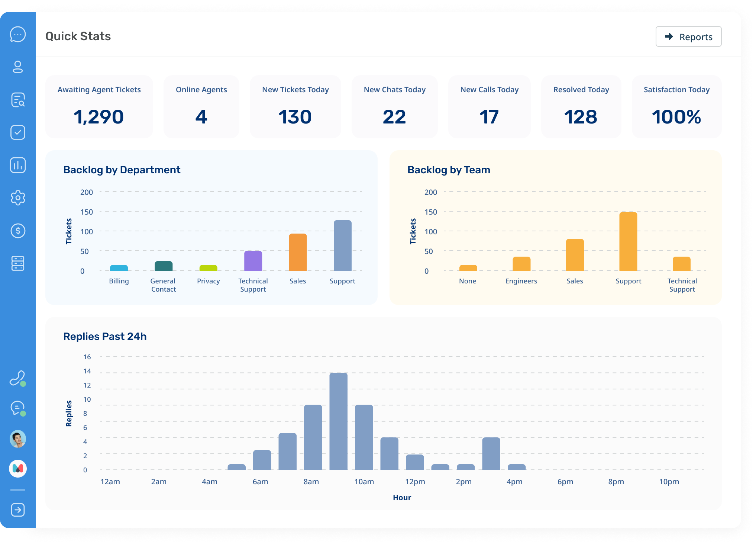Screen dimensions: 756x546
Task: Click the Online Agents stat card
Action: click(201, 107)
